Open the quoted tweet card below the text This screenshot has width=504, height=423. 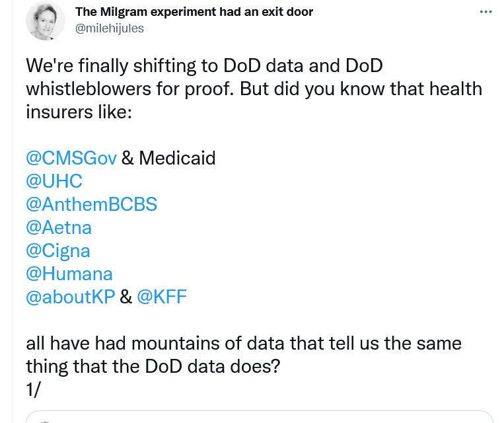pos(259,417)
